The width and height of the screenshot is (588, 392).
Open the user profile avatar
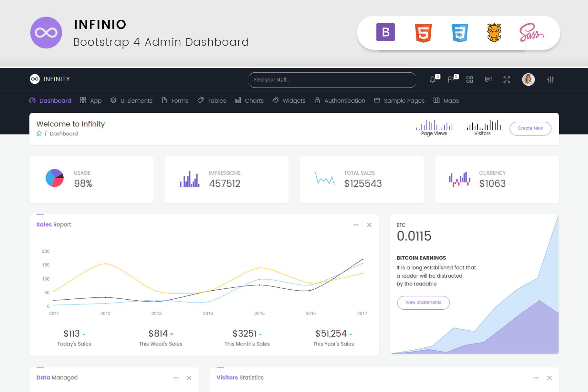528,79
